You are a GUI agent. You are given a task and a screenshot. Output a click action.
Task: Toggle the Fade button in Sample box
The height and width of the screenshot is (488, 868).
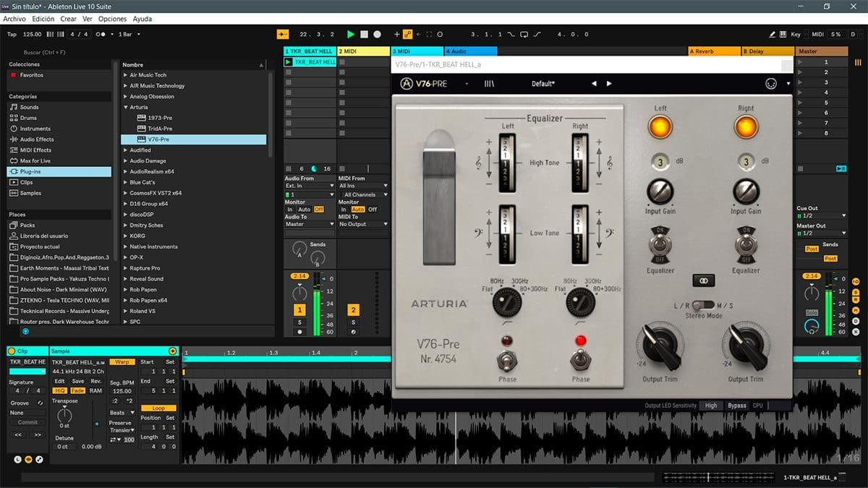77,390
